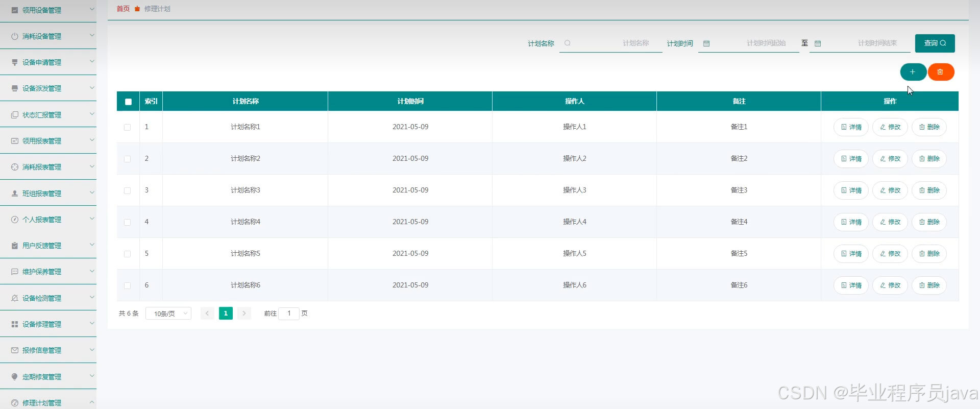Expand 状态汇报管理 menu chevron

tap(92, 114)
